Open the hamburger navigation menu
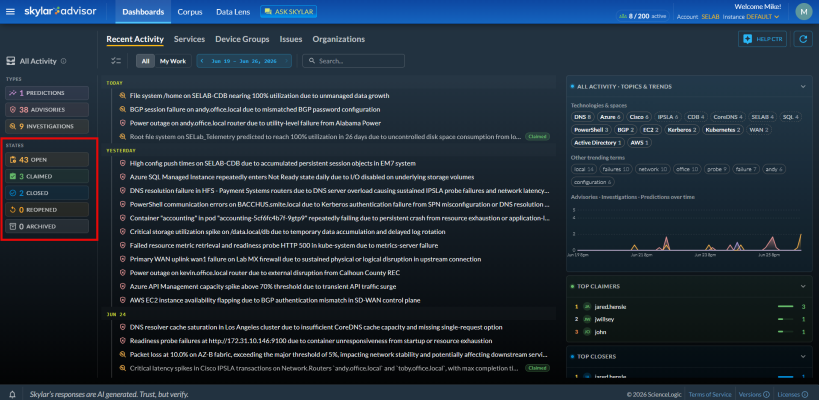 [x=10, y=11]
